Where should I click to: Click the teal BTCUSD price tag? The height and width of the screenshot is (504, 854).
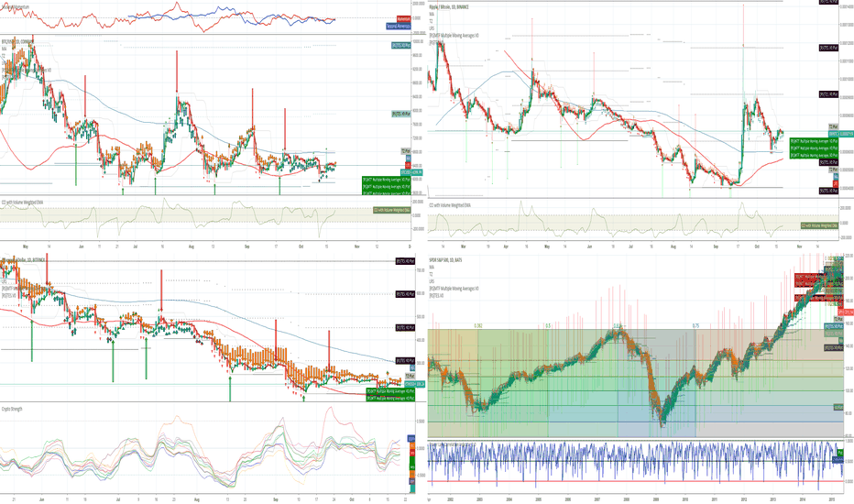point(411,172)
